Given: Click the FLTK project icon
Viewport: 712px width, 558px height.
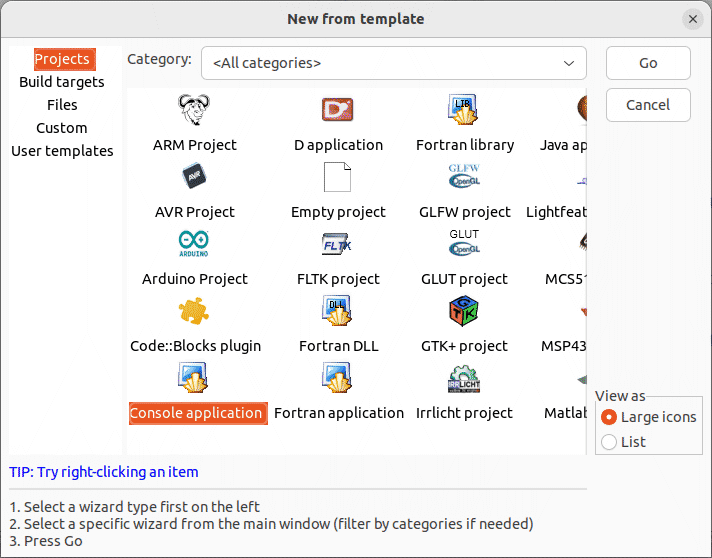Looking at the screenshot, I should pos(338,244).
